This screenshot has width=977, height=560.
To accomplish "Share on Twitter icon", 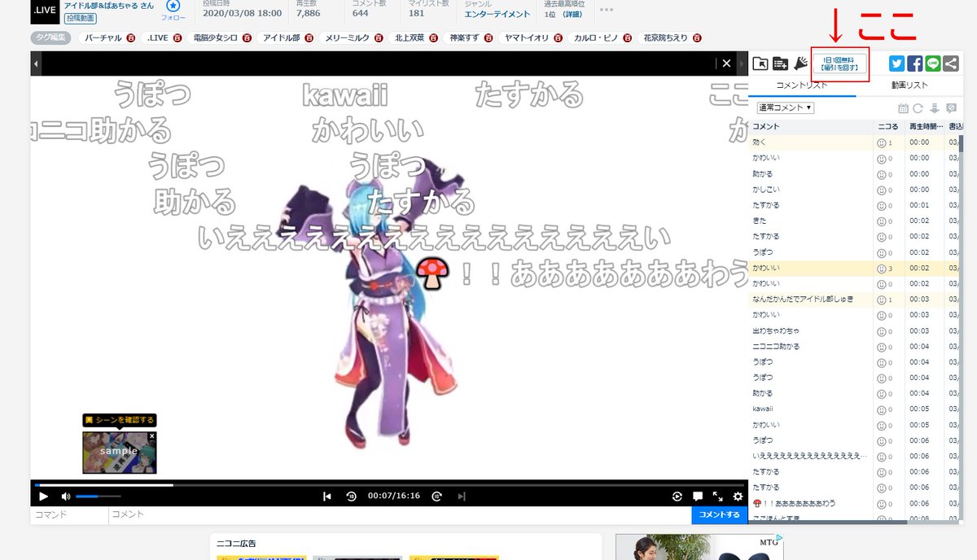I will 897,63.
